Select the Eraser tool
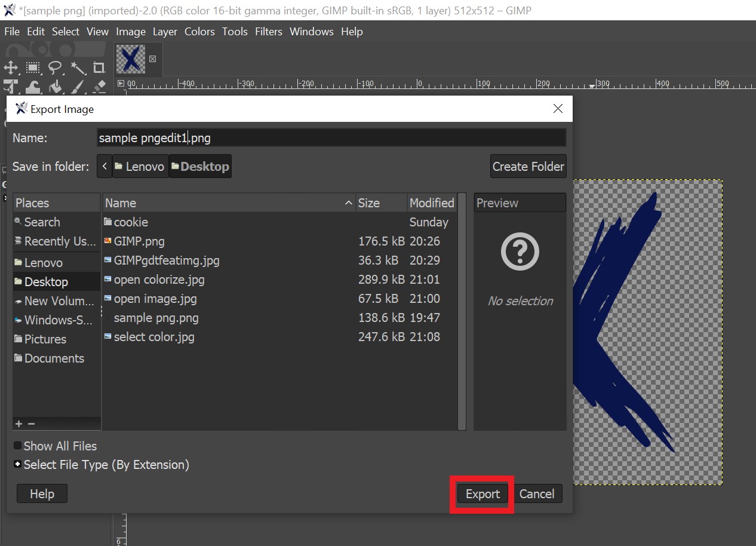The image size is (756, 546). coord(99,87)
